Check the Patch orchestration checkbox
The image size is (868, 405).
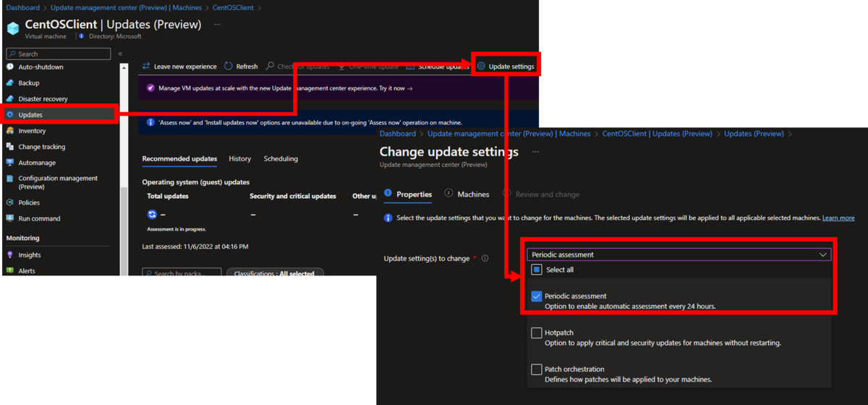click(537, 369)
